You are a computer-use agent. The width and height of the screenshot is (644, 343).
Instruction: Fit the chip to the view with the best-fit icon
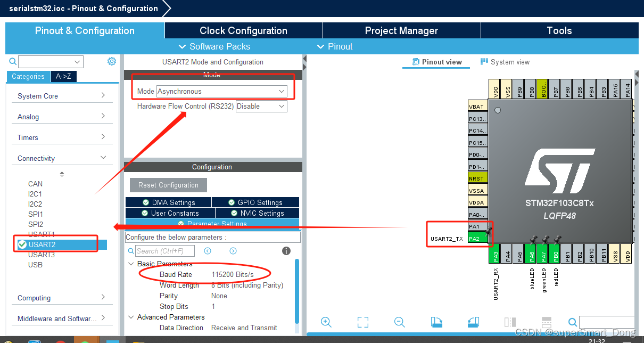click(363, 322)
